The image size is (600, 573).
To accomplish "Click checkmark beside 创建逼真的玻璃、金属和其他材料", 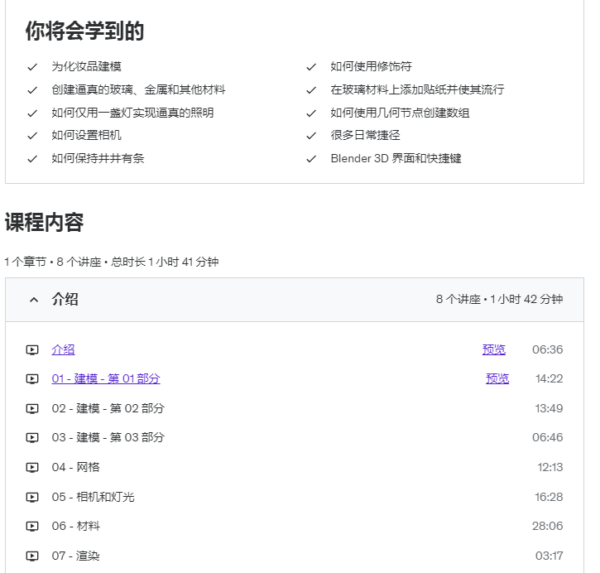I will point(33,90).
